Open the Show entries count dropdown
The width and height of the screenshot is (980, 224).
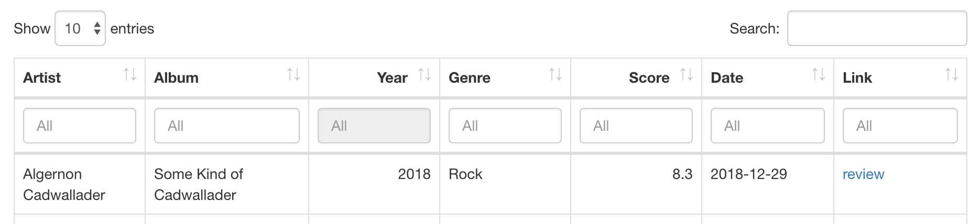tap(80, 28)
